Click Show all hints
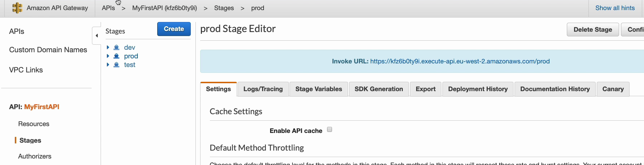Viewport: 644px width, 165px height. [x=615, y=8]
